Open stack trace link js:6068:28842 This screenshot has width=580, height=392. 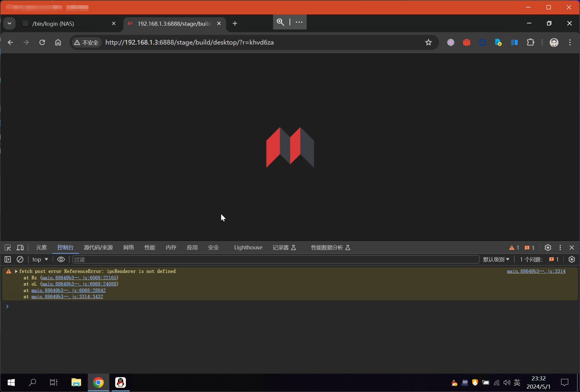coord(68,290)
